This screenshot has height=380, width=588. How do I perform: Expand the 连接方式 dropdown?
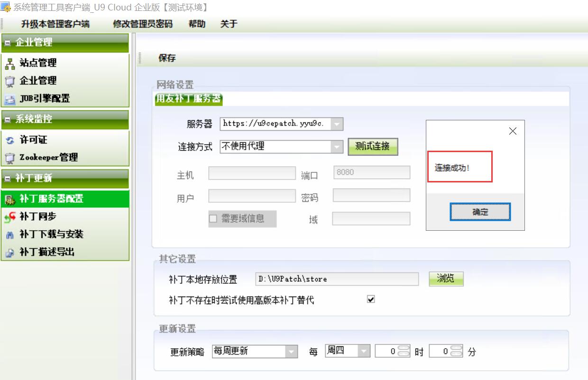coord(337,147)
